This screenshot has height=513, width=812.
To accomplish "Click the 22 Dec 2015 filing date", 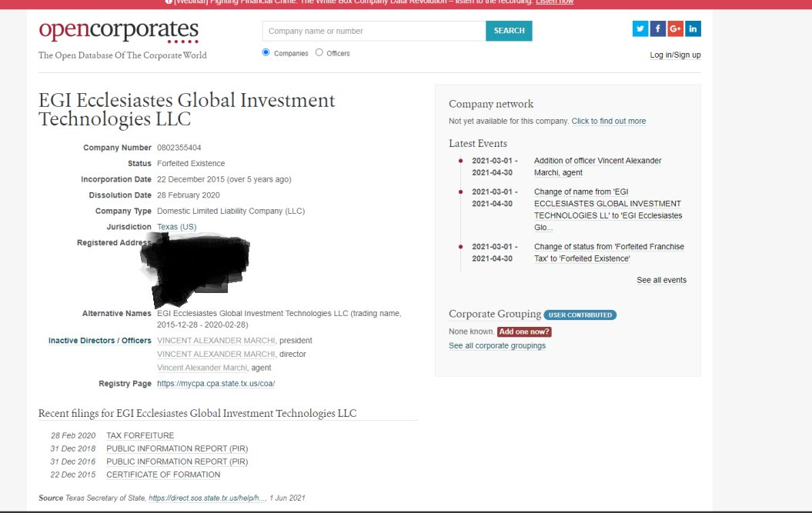I will coord(73,475).
